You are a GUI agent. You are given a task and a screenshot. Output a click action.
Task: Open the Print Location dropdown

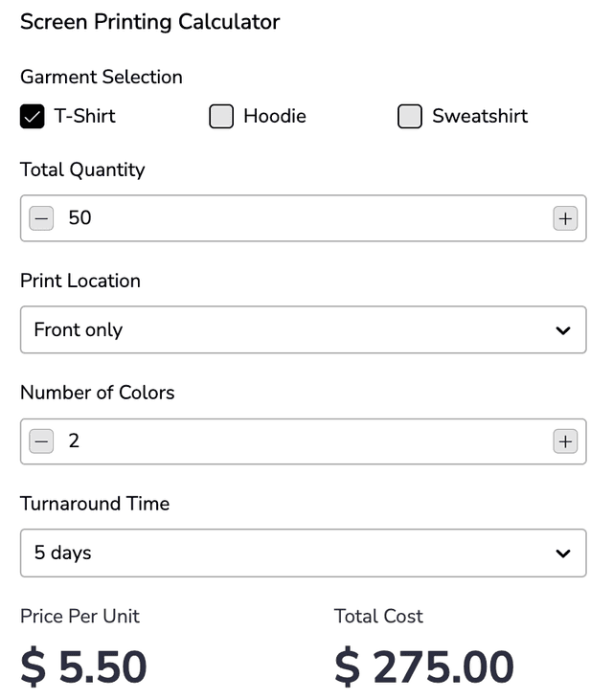click(x=304, y=330)
